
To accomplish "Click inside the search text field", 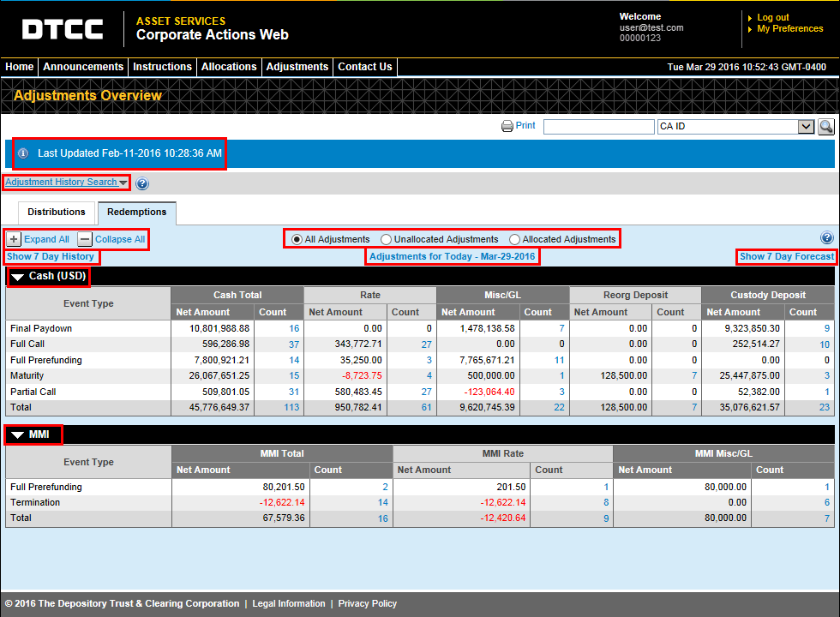I will 597,126.
